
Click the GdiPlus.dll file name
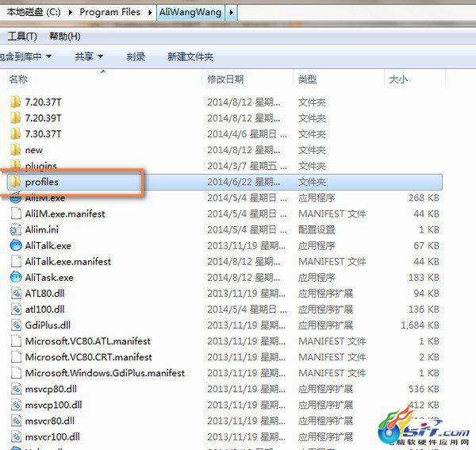(48, 325)
